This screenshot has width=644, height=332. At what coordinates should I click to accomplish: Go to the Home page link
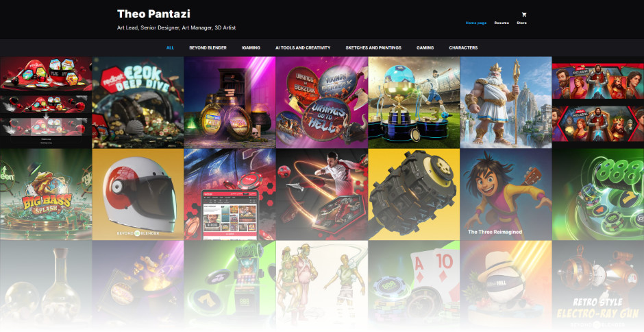(x=476, y=23)
